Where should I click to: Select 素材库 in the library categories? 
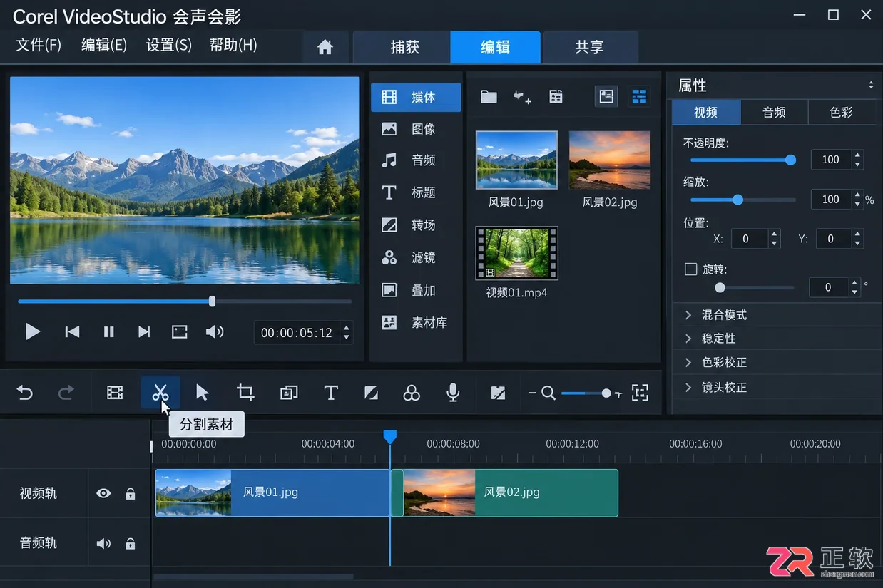click(x=417, y=323)
